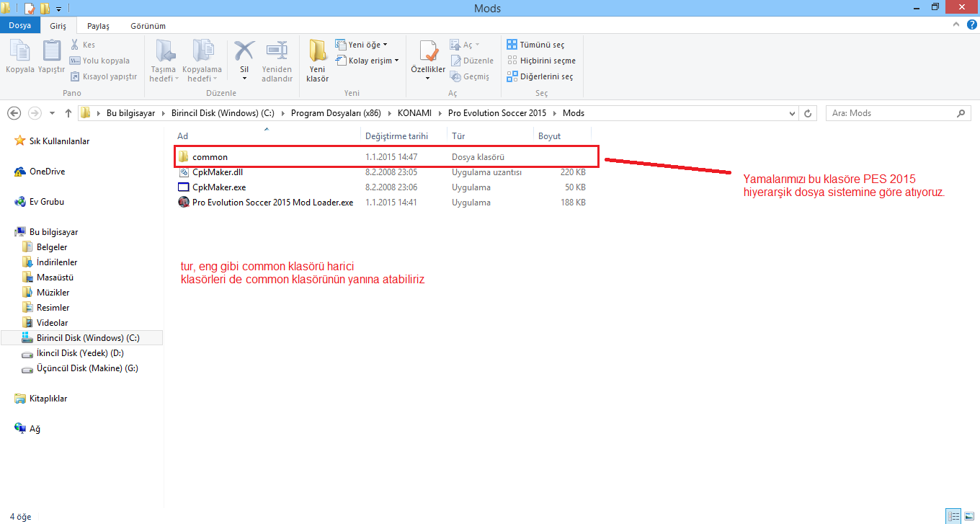The width and height of the screenshot is (980, 524).
Task: Click the search magnifier icon
Action: 961,113
